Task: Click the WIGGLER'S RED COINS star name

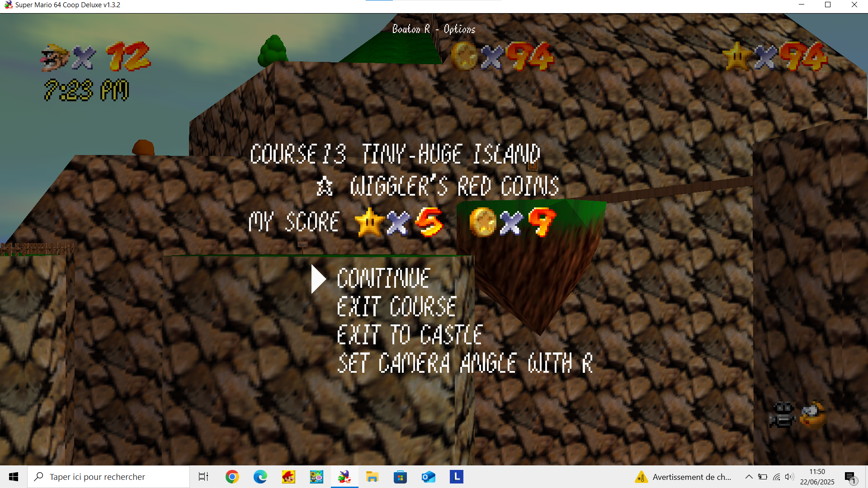Action: point(454,186)
